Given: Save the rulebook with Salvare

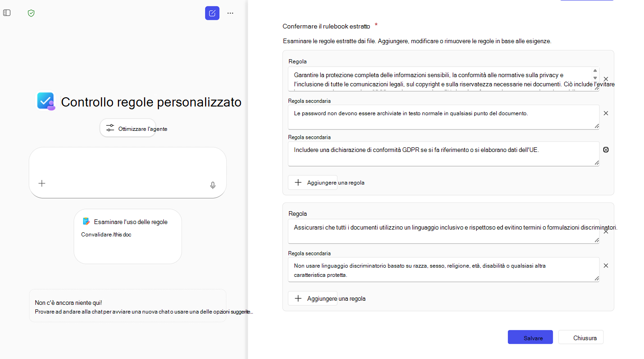Looking at the screenshot, I should click(530, 337).
